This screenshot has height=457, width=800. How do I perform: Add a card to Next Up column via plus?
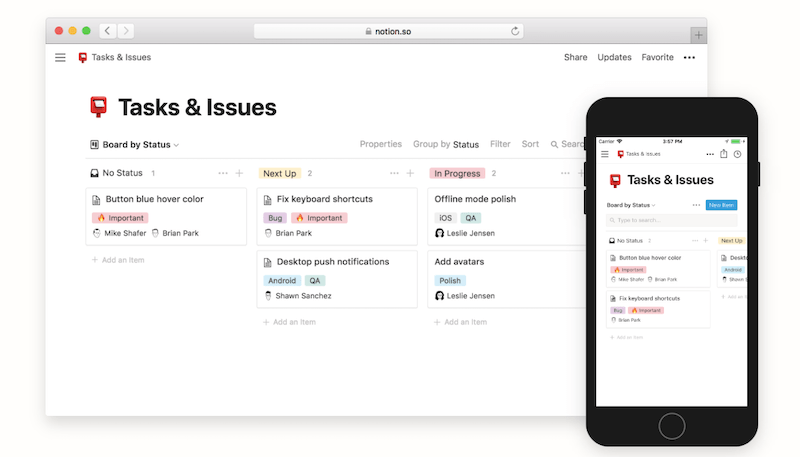[410, 173]
